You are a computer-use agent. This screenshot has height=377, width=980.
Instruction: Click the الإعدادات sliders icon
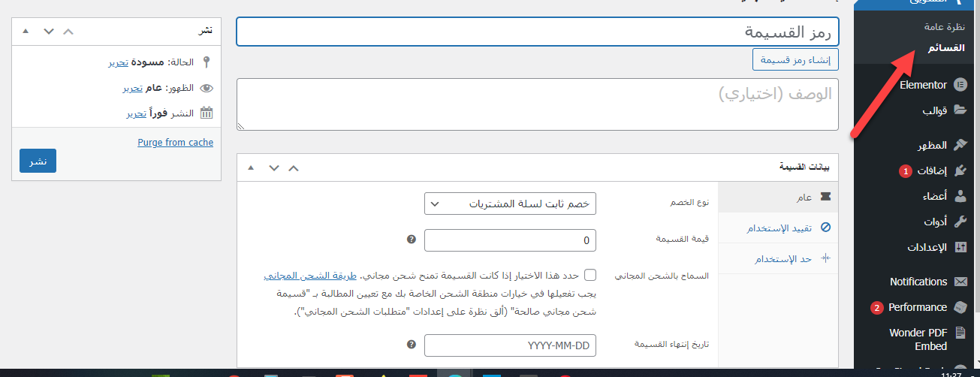coord(960,247)
